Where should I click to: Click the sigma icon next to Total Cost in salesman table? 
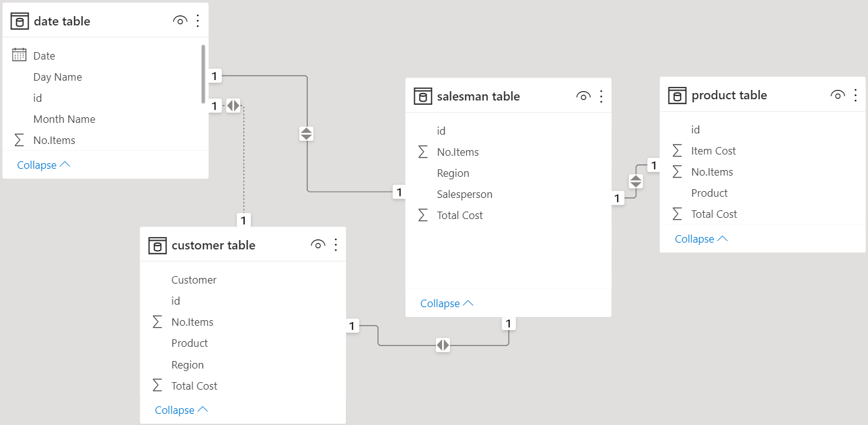click(423, 215)
